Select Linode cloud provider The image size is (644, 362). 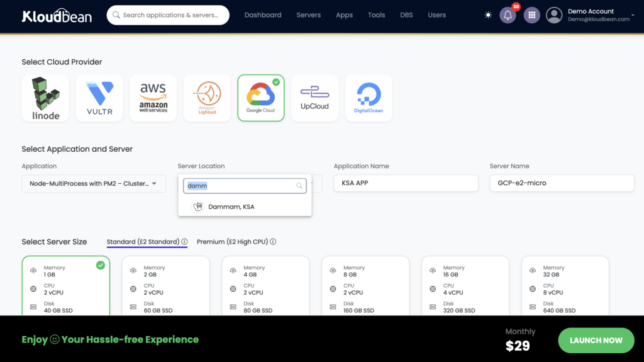(x=45, y=98)
